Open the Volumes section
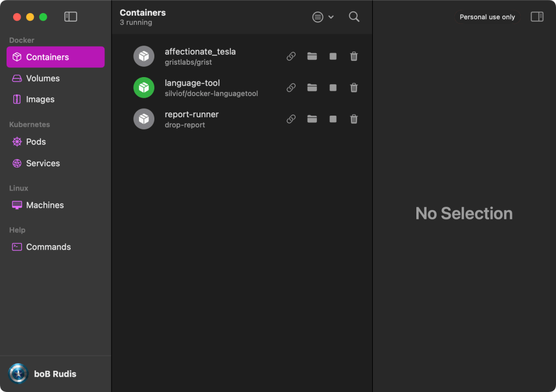 click(x=43, y=78)
